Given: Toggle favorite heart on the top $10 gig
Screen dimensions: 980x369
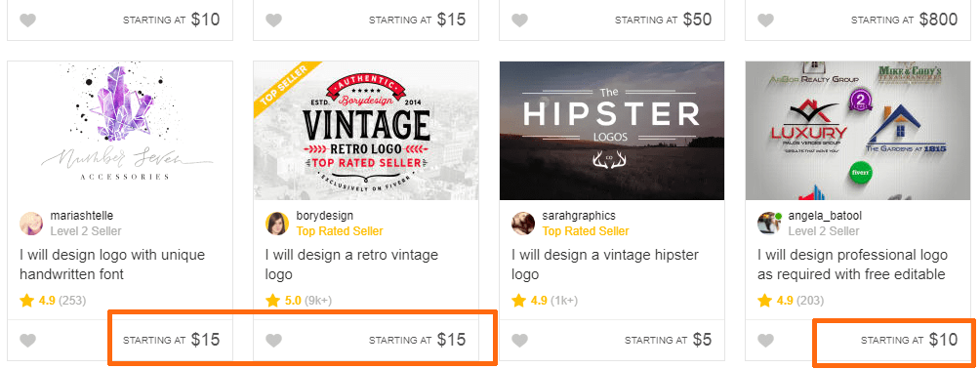Looking at the screenshot, I should pyautogui.click(x=27, y=20).
